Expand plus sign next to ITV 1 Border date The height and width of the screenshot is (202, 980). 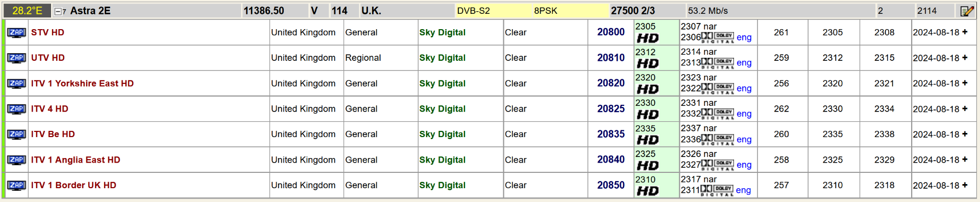(965, 185)
